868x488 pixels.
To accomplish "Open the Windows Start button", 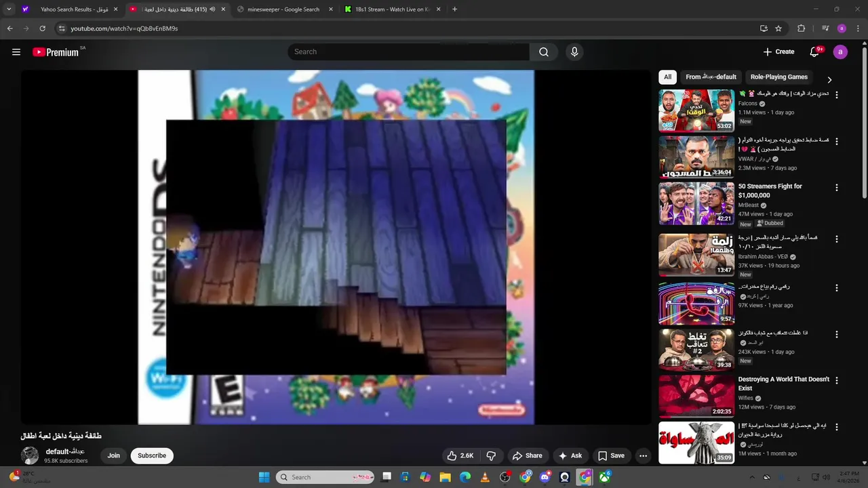I will [264, 477].
